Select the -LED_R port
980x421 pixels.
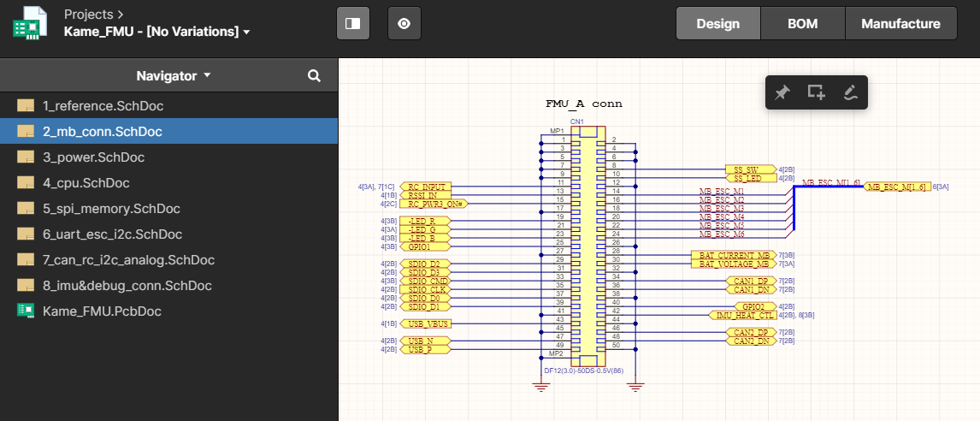(424, 221)
